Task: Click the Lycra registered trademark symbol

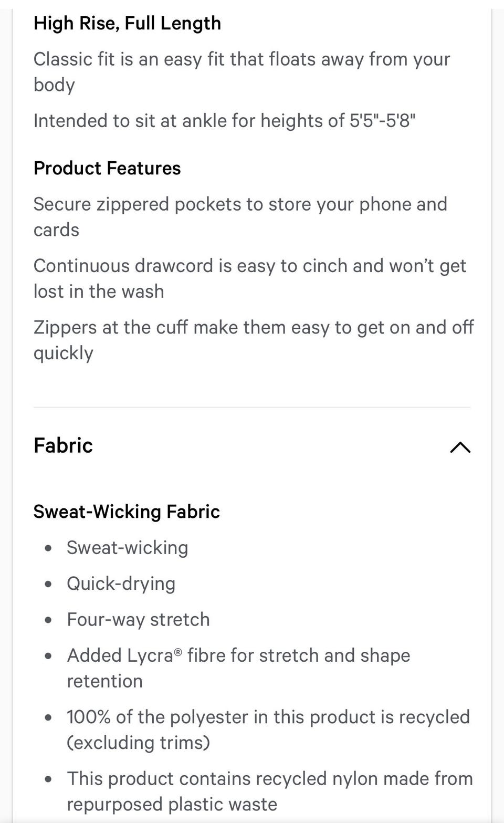Action: (x=178, y=652)
